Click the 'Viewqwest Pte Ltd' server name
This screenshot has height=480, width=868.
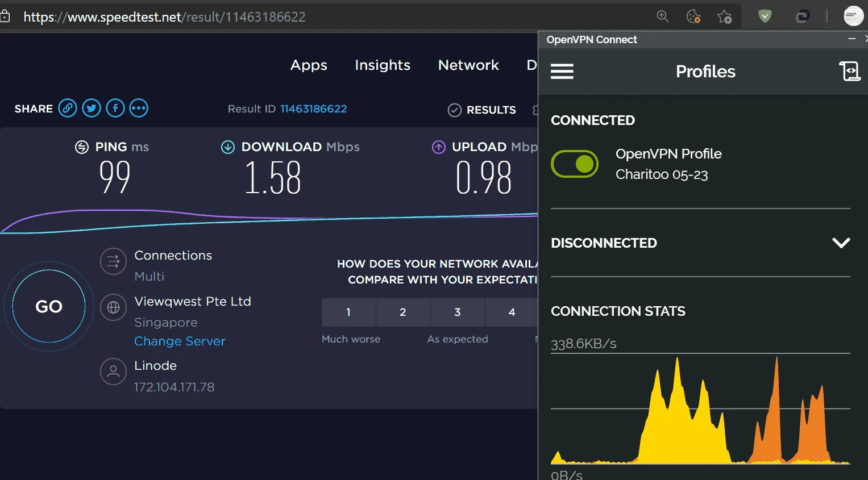(x=193, y=302)
